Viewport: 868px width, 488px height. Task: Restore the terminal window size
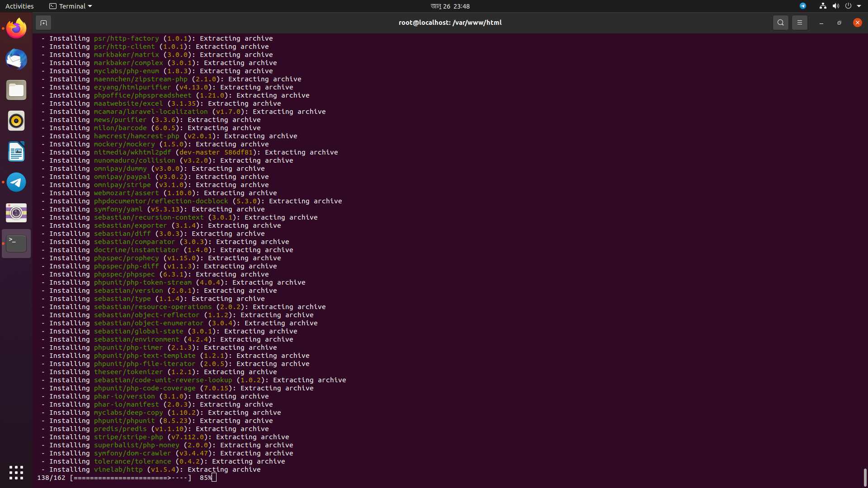pos(839,23)
